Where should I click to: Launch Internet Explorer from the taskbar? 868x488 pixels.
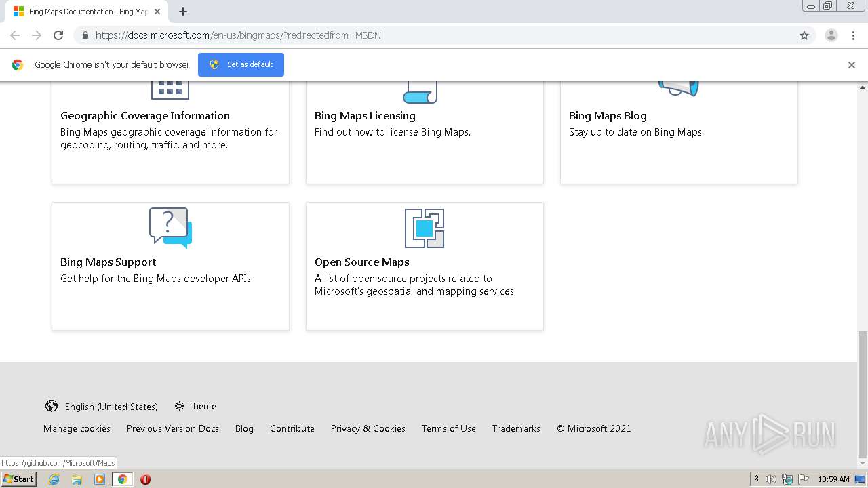54,479
